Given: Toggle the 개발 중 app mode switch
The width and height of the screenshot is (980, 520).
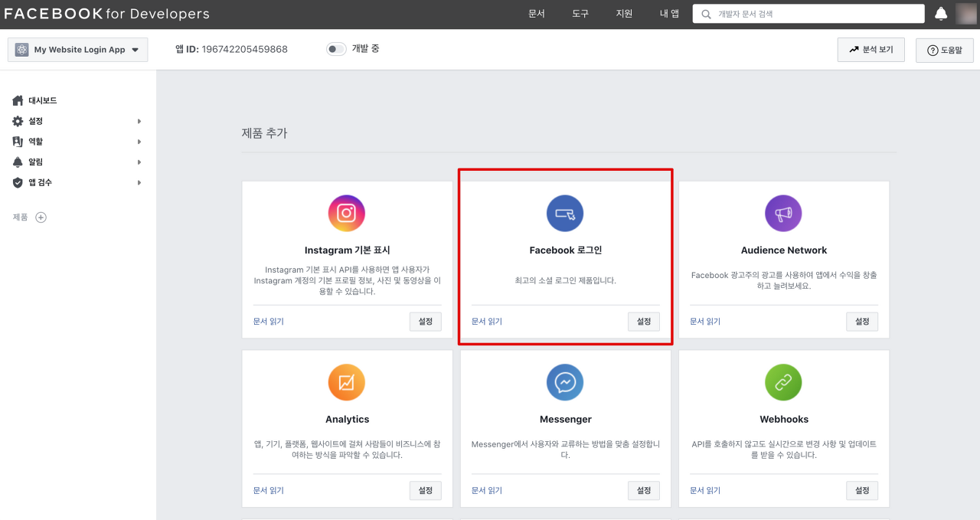Looking at the screenshot, I should point(336,49).
